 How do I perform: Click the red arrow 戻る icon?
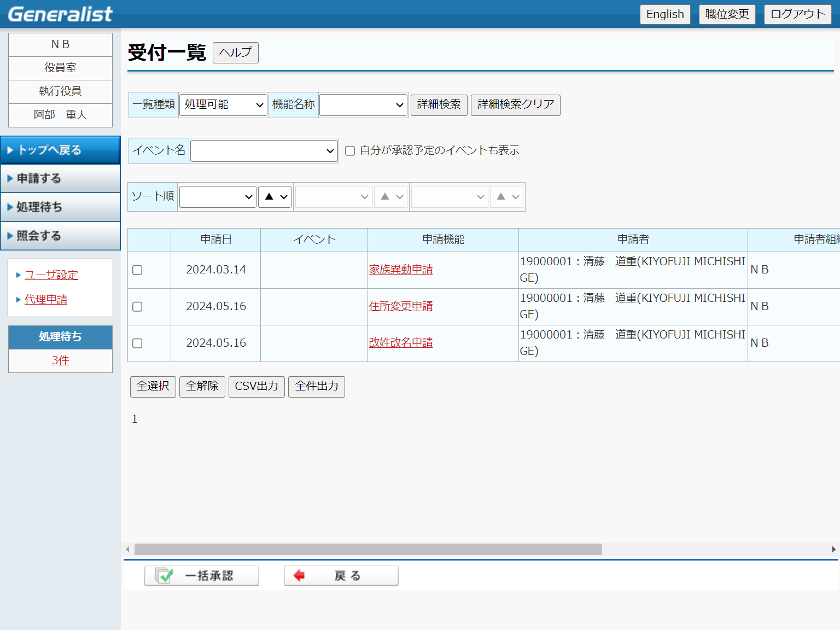click(299, 575)
